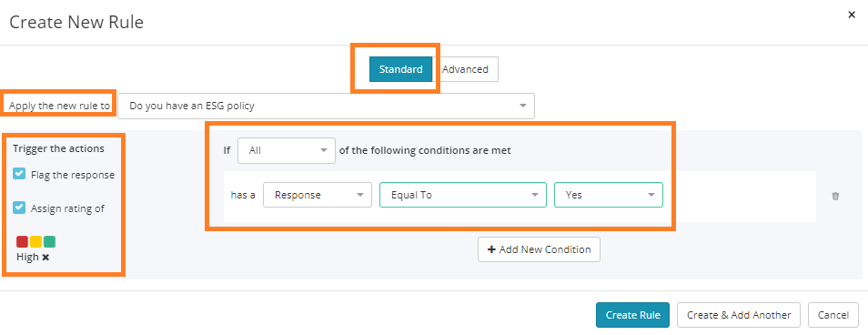Open the All conditions dropdown
The height and width of the screenshot is (335, 868).
(x=287, y=150)
